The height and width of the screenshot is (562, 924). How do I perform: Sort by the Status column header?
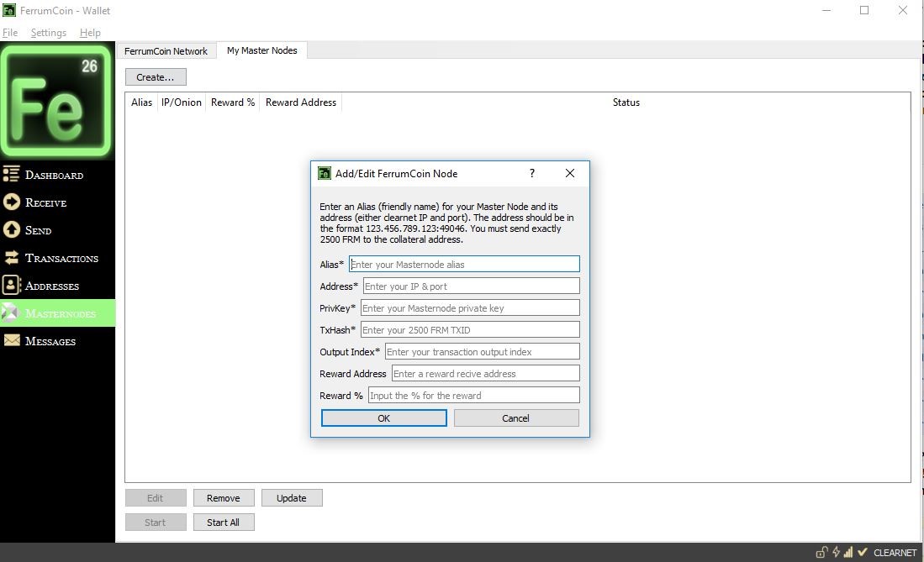[x=626, y=102]
